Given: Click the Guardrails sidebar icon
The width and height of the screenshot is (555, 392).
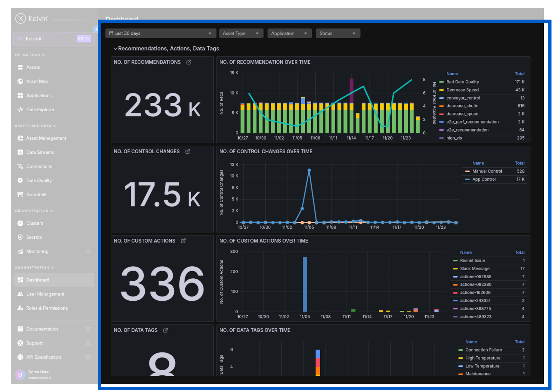Looking at the screenshot, I should [20, 195].
